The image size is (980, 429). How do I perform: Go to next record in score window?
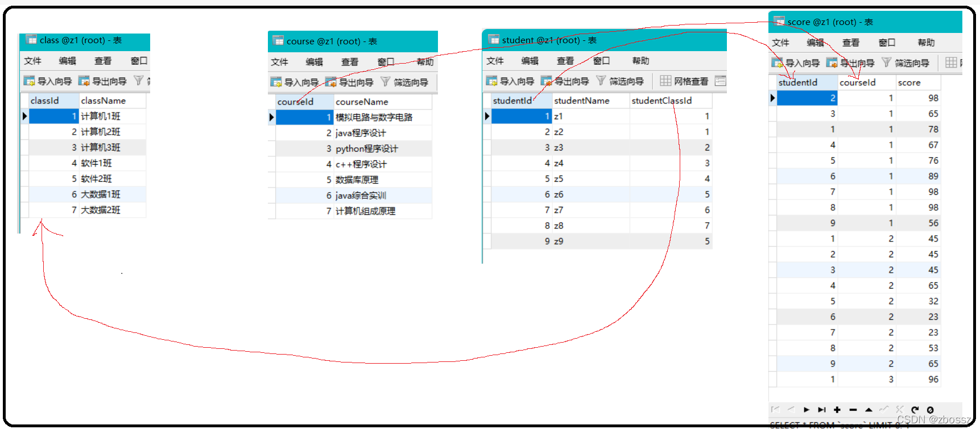[x=807, y=410]
